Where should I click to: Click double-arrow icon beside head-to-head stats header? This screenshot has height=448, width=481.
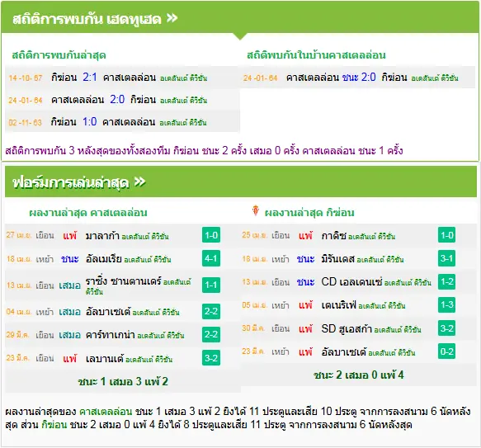(172, 18)
